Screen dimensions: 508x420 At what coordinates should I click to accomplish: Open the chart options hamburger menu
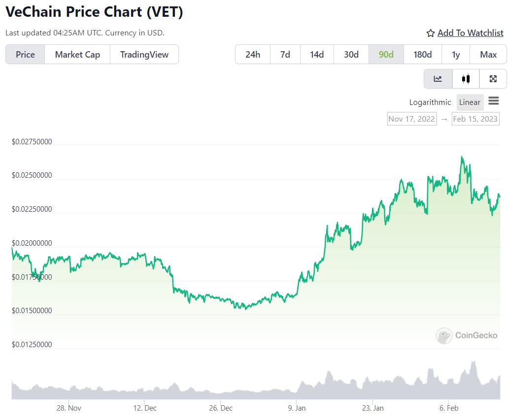[494, 101]
